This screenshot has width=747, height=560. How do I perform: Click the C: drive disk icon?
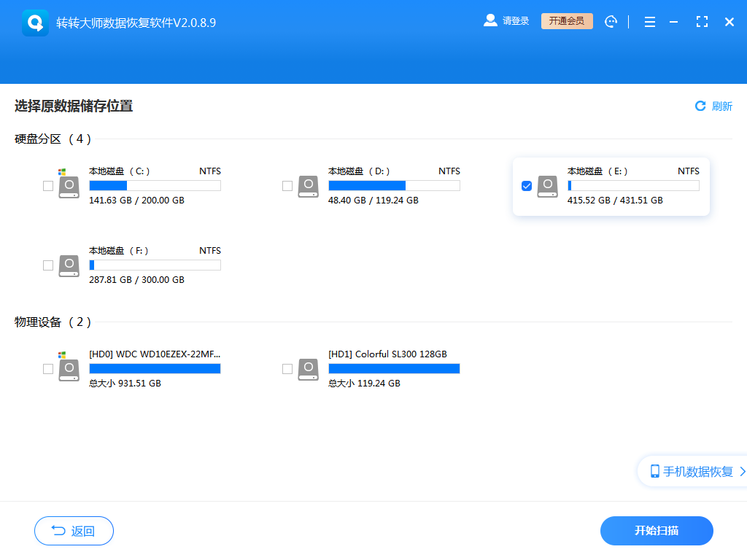(x=69, y=187)
